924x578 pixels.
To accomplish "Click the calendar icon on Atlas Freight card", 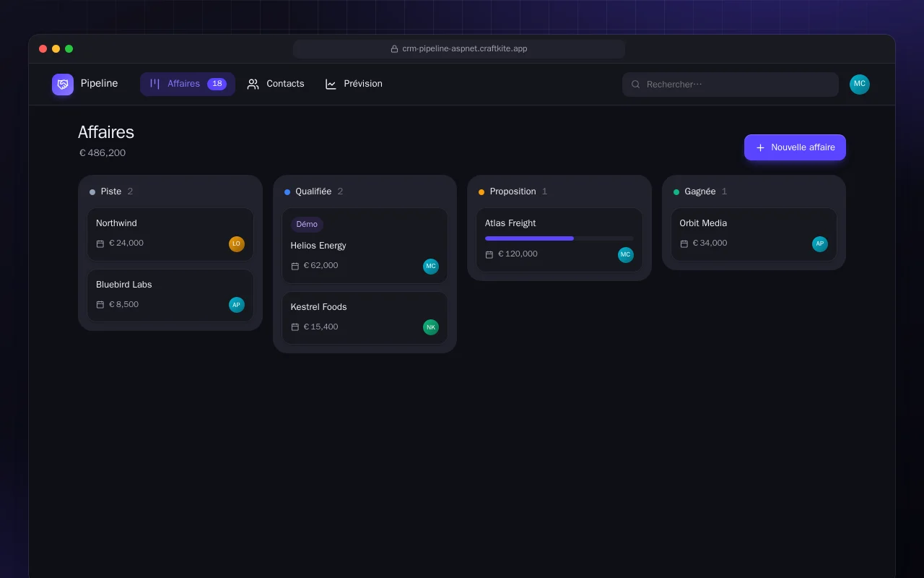I will coord(489,254).
